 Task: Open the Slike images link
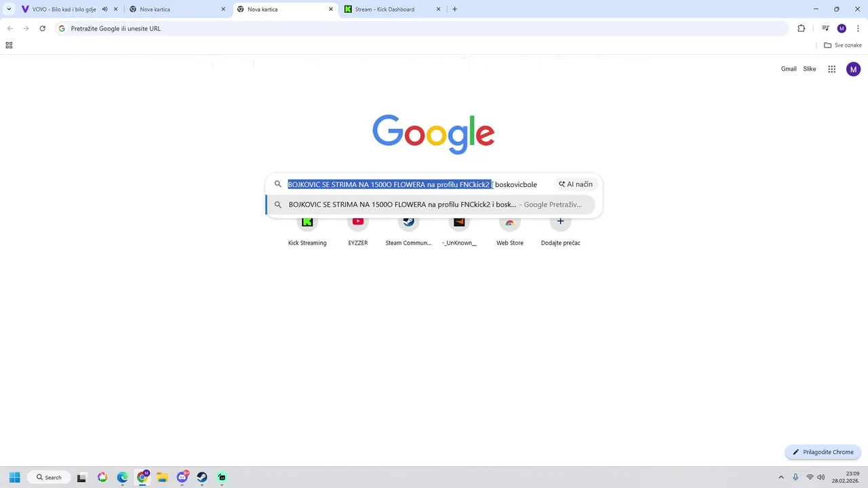810,69
